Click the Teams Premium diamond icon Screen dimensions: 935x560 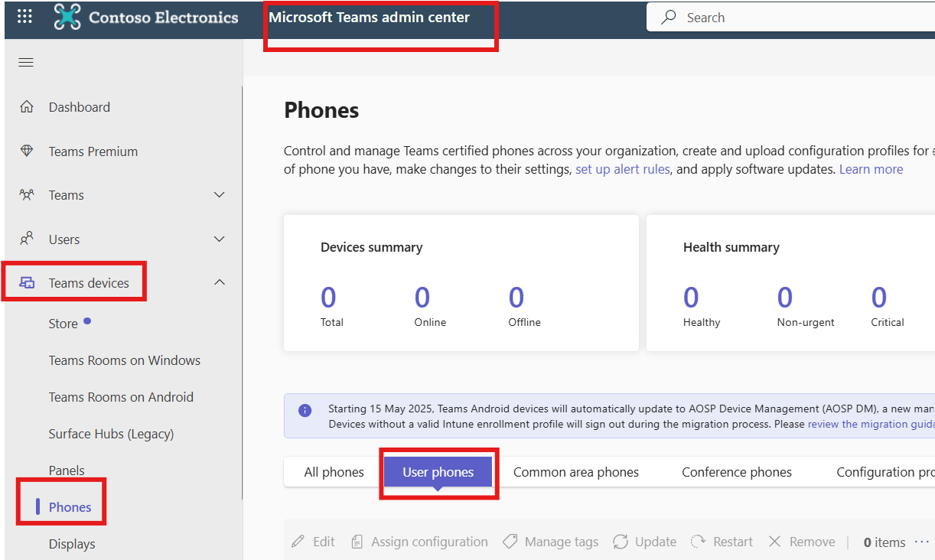(x=27, y=151)
